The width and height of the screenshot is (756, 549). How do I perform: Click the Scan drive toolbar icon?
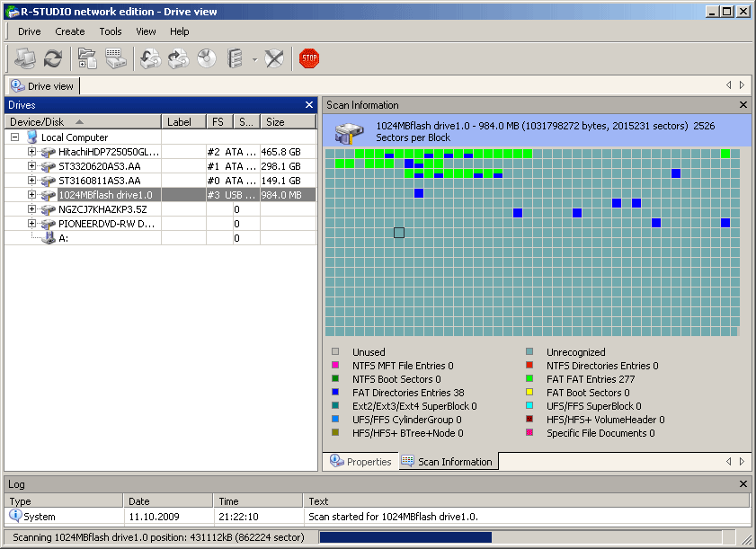click(116, 58)
